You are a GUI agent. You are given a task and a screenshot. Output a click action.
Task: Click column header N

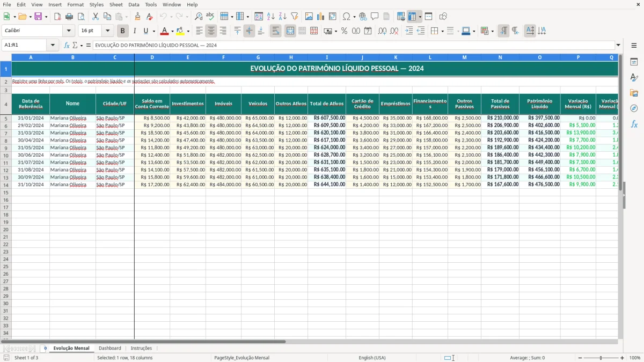click(500, 57)
